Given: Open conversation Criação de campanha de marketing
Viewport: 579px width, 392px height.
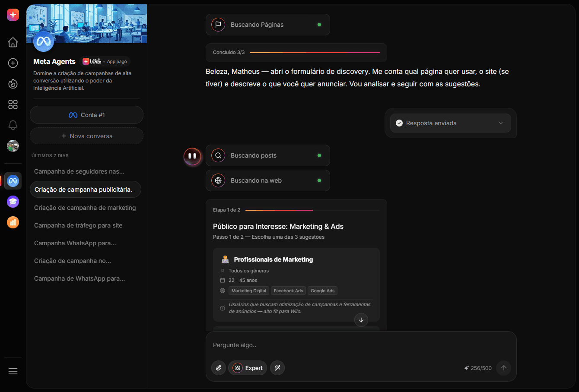Looking at the screenshot, I should 85,208.
